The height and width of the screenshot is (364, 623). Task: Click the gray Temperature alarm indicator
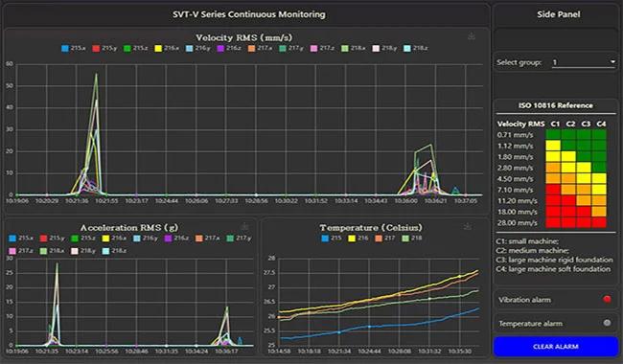click(607, 323)
